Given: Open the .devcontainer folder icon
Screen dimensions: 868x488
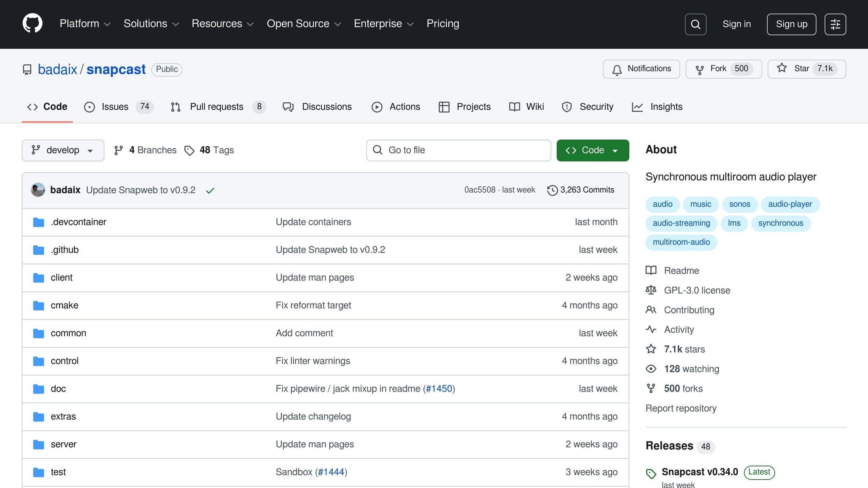Looking at the screenshot, I should click(x=39, y=222).
